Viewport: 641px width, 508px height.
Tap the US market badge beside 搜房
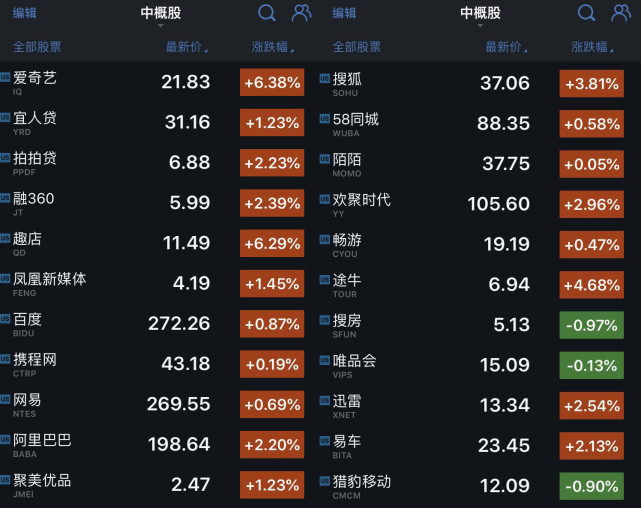pyautogui.click(x=325, y=320)
